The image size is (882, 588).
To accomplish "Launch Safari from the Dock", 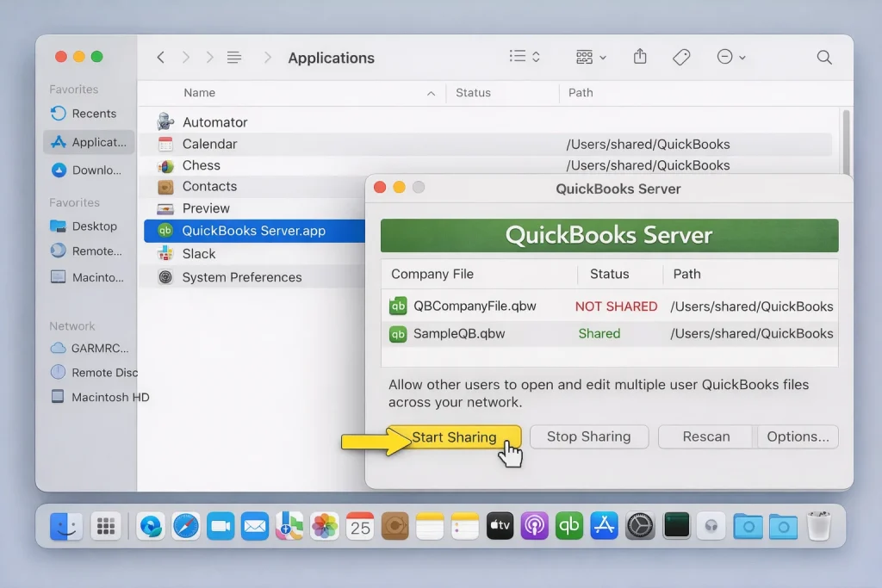I will click(186, 527).
